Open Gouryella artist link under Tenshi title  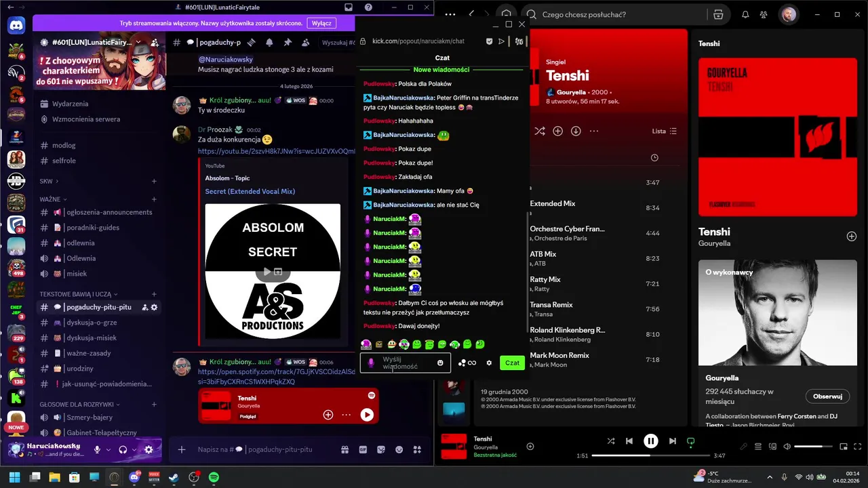click(572, 92)
